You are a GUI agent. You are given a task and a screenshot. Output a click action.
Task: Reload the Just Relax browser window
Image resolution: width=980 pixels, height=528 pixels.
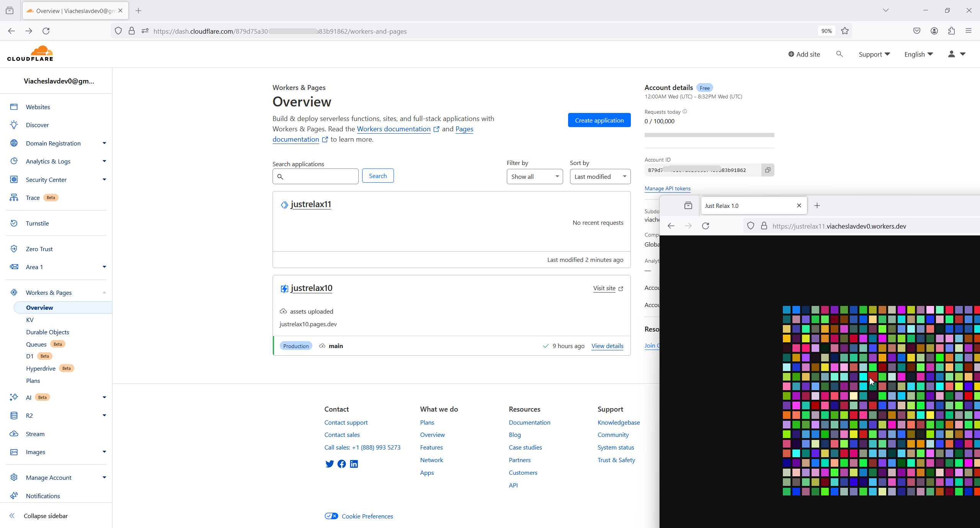point(706,226)
